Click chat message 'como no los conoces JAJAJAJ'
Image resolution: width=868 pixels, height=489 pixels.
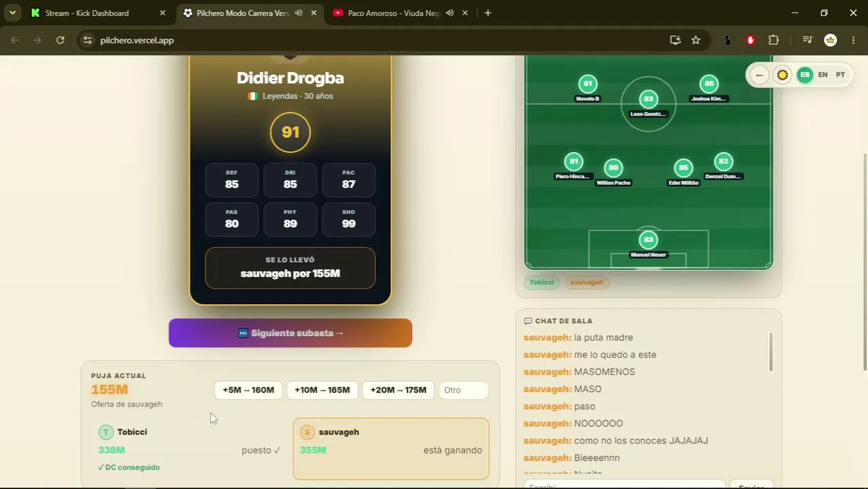pyautogui.click(x=641, y=441)
